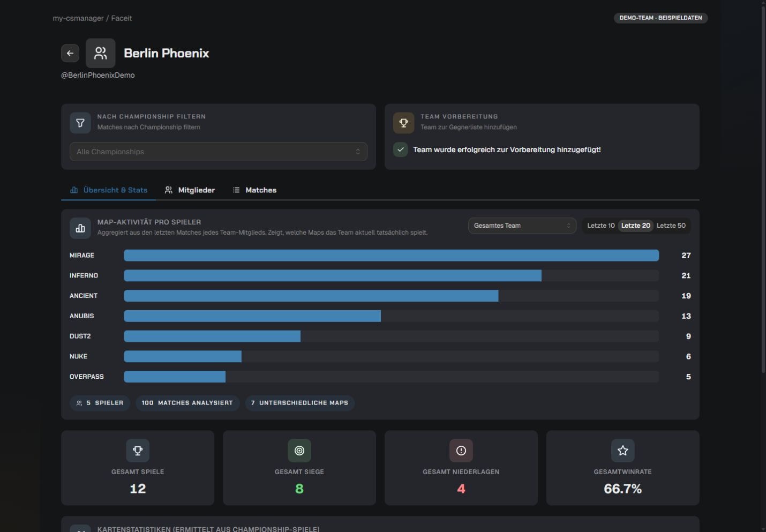
Task: Click the Gesamt Spiele value 12
Action: point(138,489)
